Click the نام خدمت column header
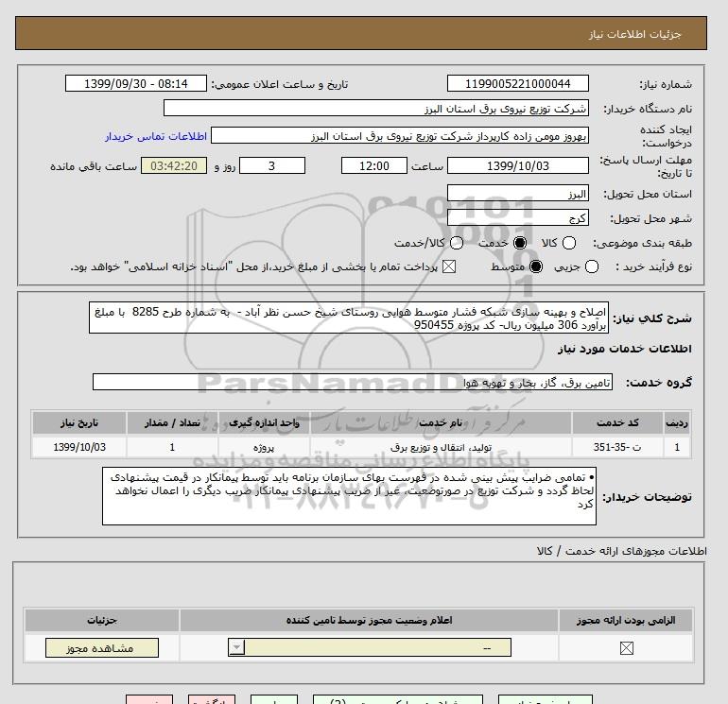Screen dimensions: 728x704 tap(442, 422)
